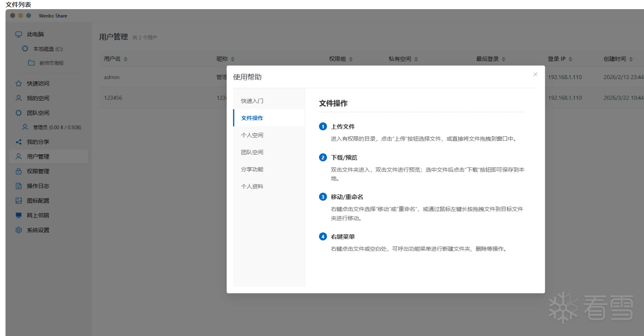Click the 此电脑 monitor icon
Image resolution: width=644 pixels, height=336 pixels.
click(x=19, y=34)
